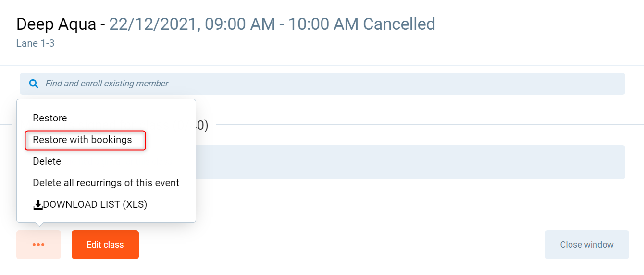Choose Restore with bookings option
The height and width of the screenshot is (275, 644).
(82, 140)
